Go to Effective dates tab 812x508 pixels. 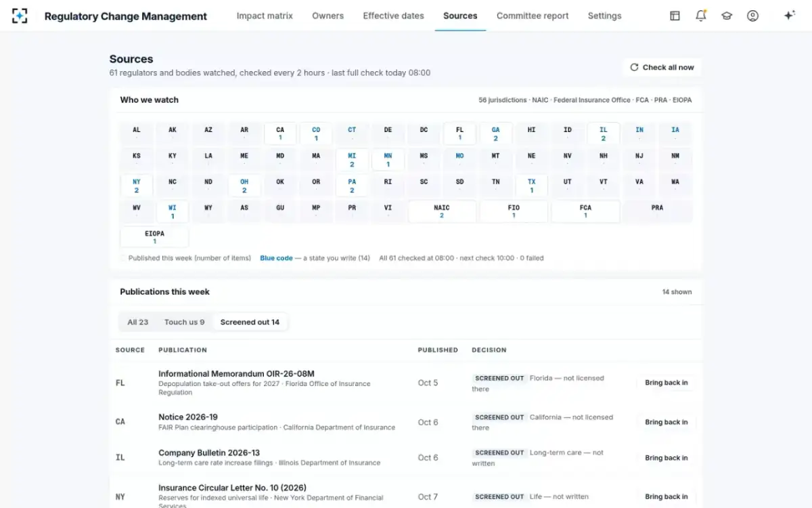393,16
